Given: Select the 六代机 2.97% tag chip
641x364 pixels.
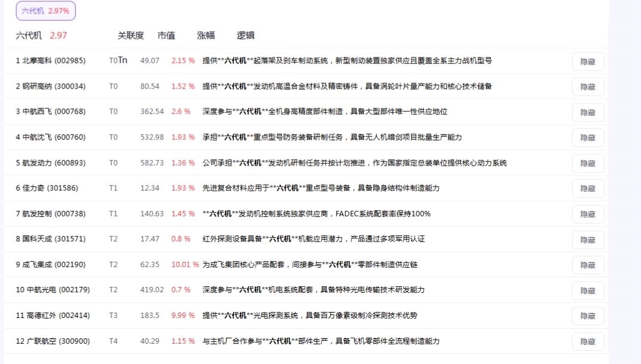Looking at the screenshot, I should [x=45, y=11].
